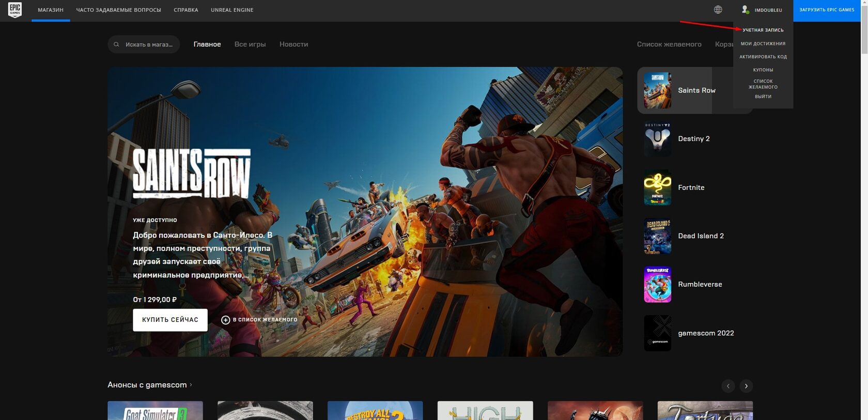Select Rumbleverse thumbnail in sidebar
The width and height of the screenshot is (868, 420).
point(657,285)
